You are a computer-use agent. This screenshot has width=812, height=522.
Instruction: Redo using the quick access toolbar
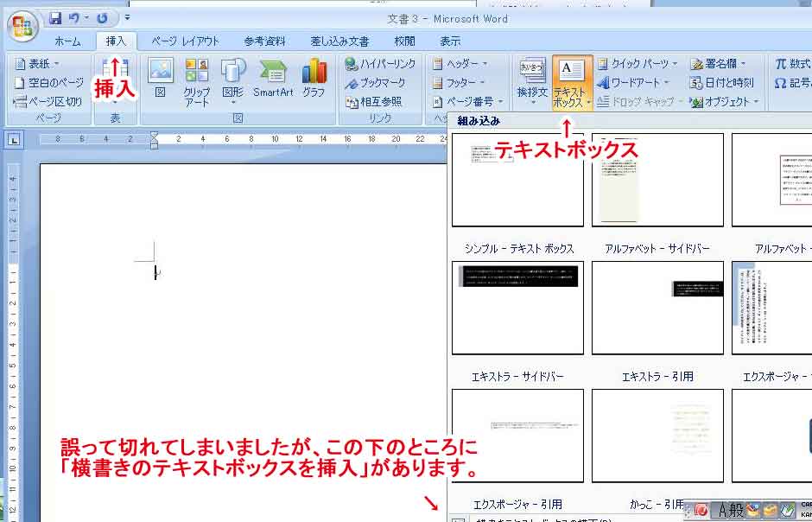click(x=102, y=19)
